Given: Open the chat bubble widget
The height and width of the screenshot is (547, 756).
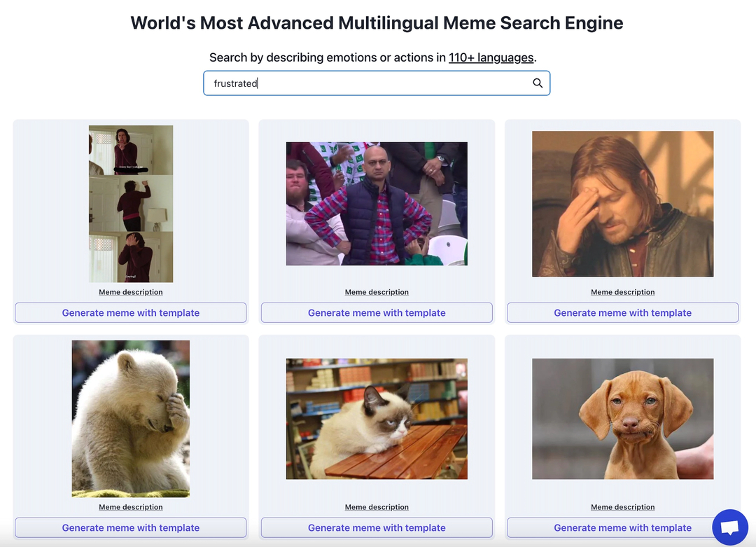Looking at the screenshot, I should click(x=729, y=527).
